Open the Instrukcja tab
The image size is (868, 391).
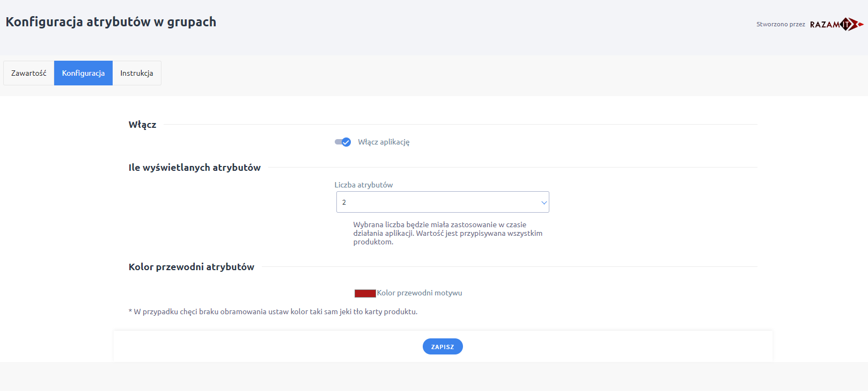[137, 73]
